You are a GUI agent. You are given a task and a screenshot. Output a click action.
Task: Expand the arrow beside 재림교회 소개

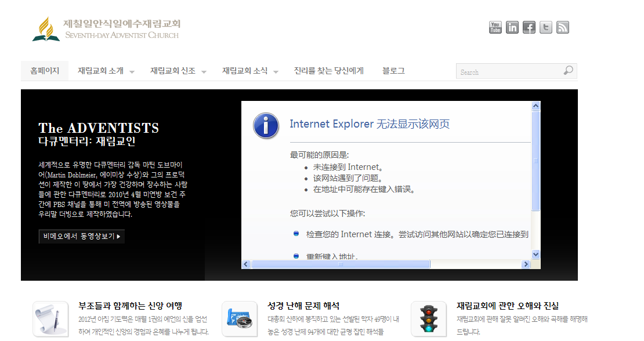tap(132, 72)
